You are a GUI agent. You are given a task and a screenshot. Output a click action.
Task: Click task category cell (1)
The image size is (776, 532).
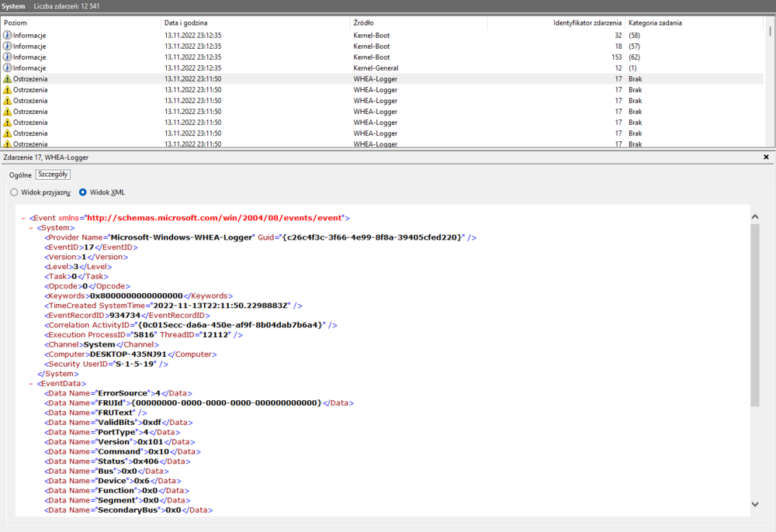pyautogui.click(x=632, y=67)
